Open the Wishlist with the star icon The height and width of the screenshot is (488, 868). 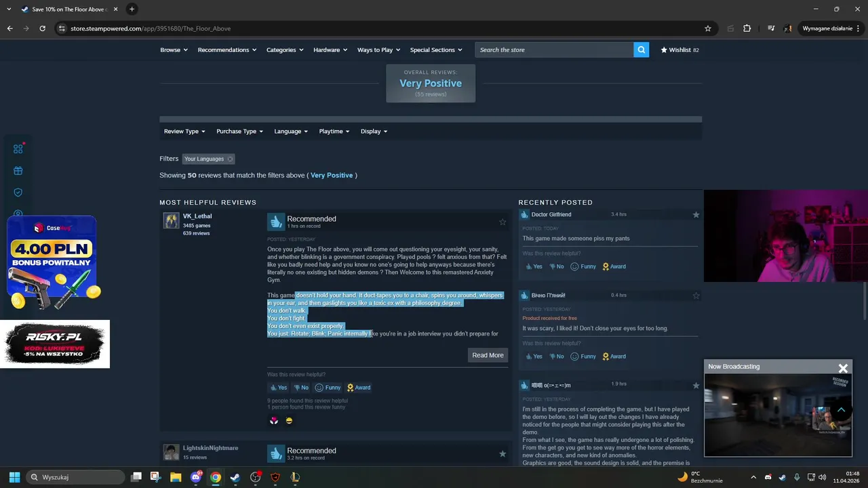coord(679,49)
